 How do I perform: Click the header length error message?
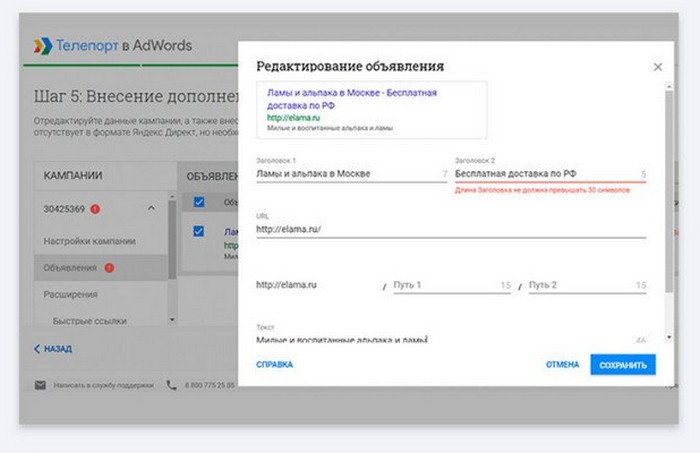click(542, 190)
